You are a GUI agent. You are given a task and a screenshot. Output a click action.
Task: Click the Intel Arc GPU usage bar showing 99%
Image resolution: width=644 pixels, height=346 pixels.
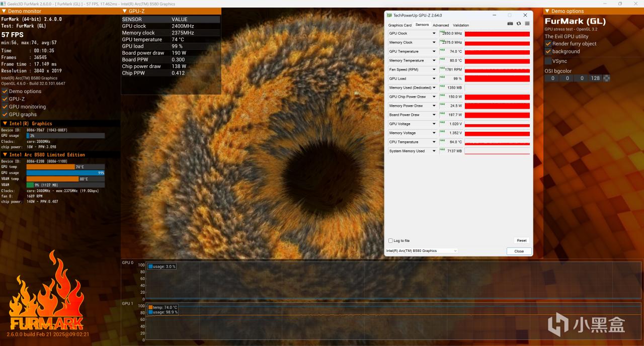click(65, 172)
